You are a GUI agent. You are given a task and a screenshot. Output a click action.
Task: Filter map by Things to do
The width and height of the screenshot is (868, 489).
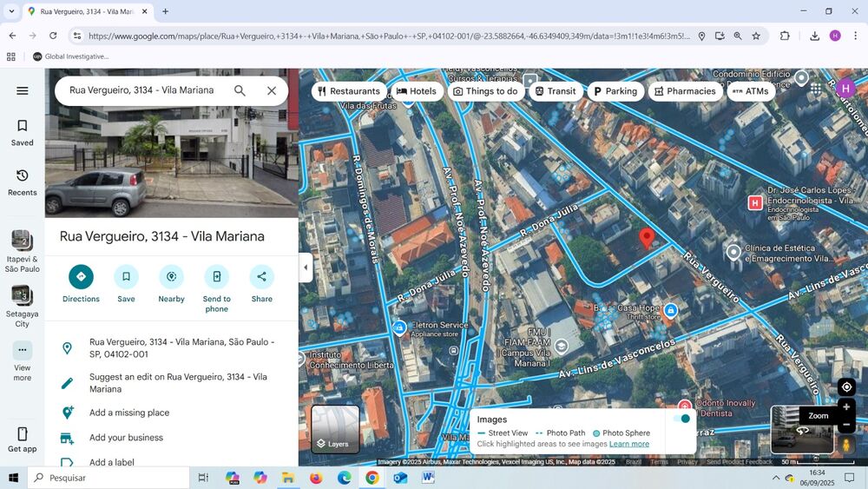(485, 91)
